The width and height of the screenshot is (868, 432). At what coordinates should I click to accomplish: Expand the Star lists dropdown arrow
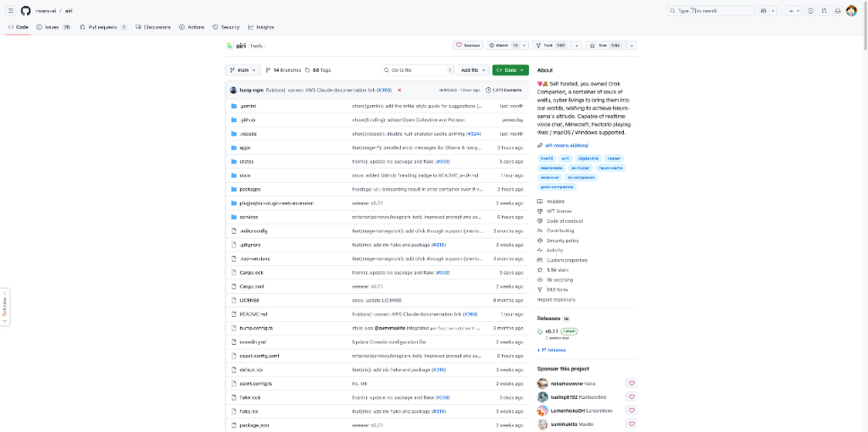click(632, 46)
